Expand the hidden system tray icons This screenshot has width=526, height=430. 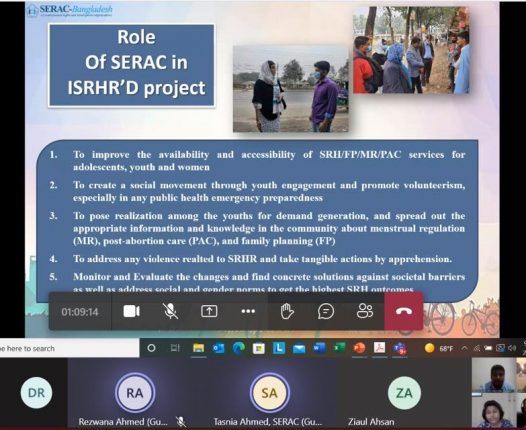click(464, 348)
